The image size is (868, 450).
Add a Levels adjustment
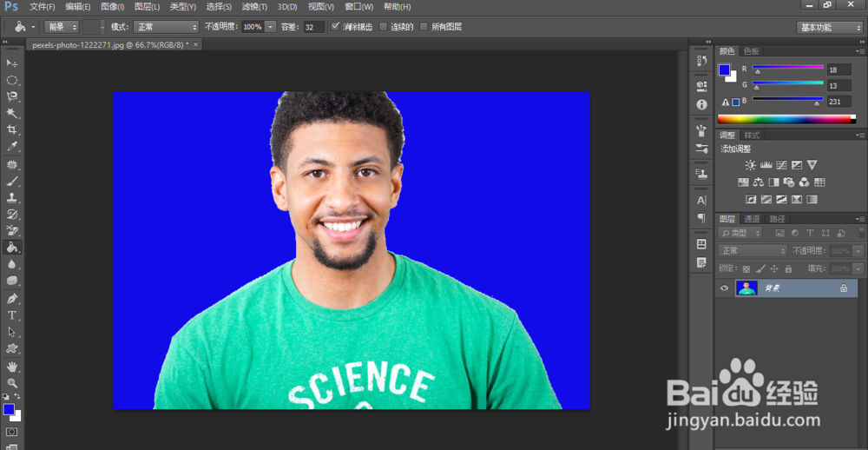pyautogui.click(x=766, y=165)
